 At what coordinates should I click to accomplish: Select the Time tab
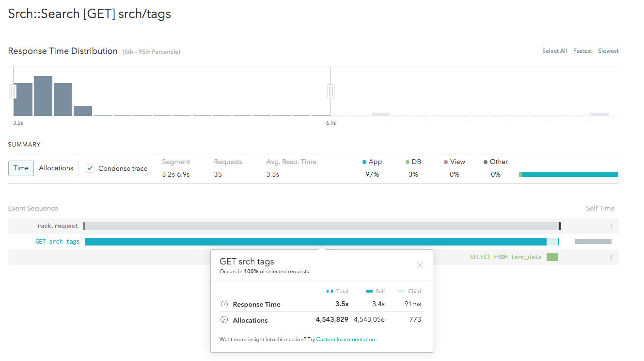coord(21,168)
